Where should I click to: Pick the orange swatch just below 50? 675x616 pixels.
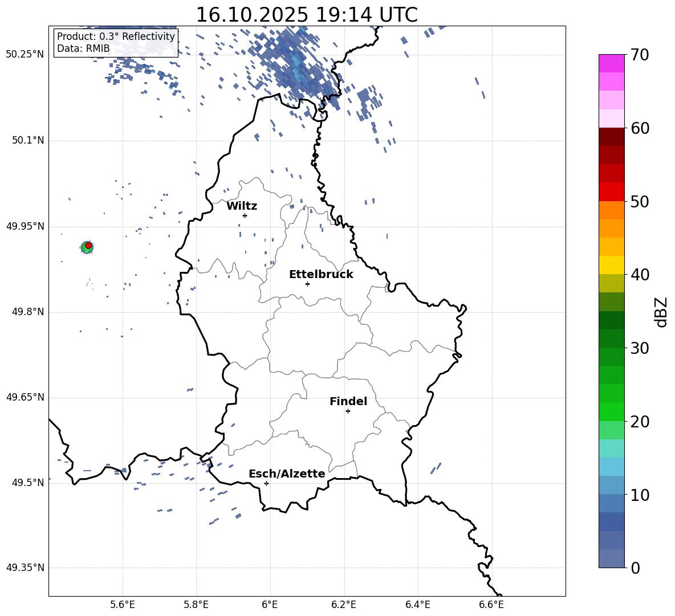pos(612,210)
